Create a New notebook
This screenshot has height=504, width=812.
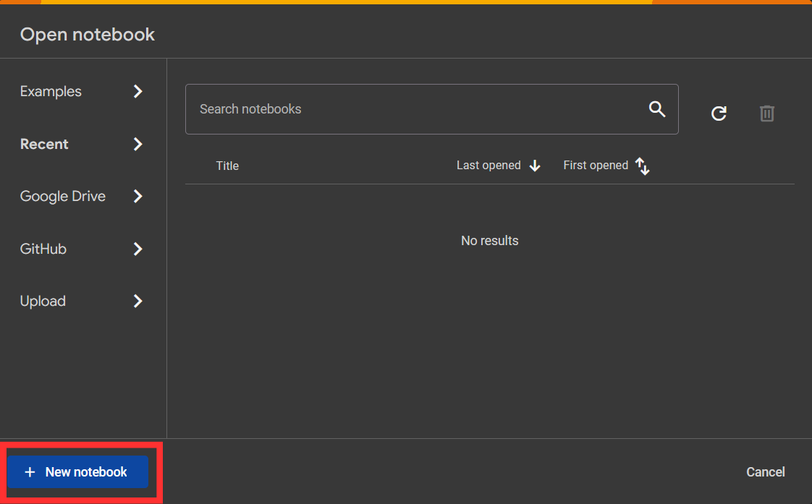[77, 472]
